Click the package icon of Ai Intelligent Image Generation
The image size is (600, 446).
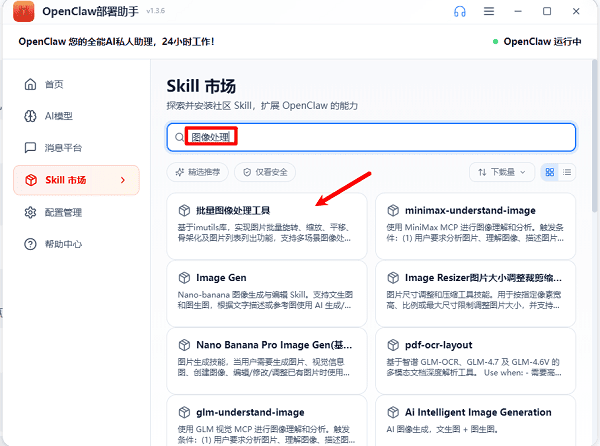point(393,412)
